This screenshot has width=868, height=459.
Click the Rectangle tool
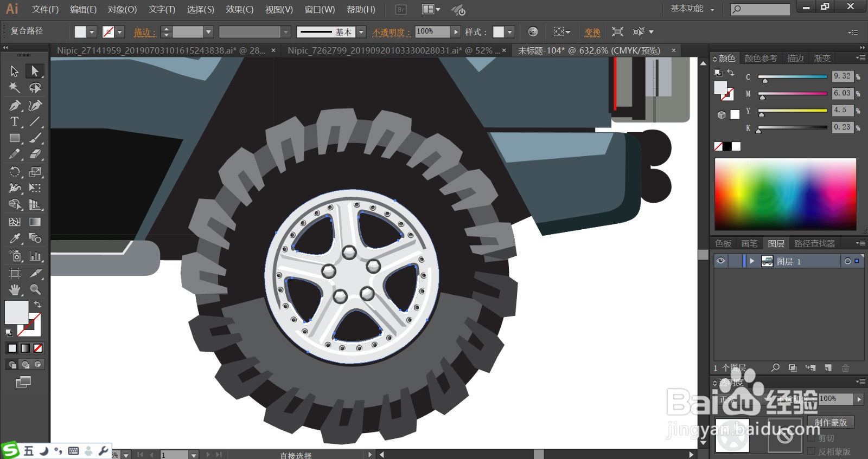15,138
